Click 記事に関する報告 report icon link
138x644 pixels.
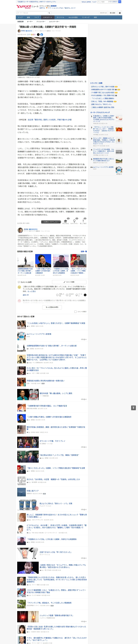tap(23, 223)
